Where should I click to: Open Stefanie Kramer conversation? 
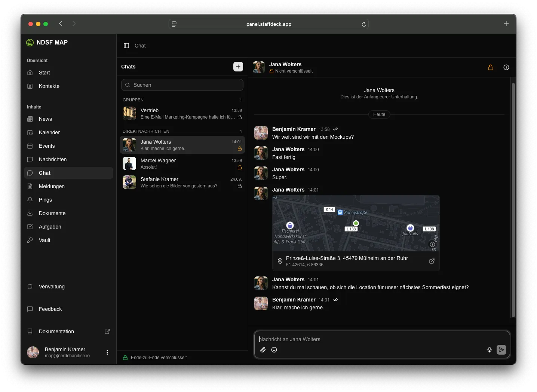coord(182,182)
